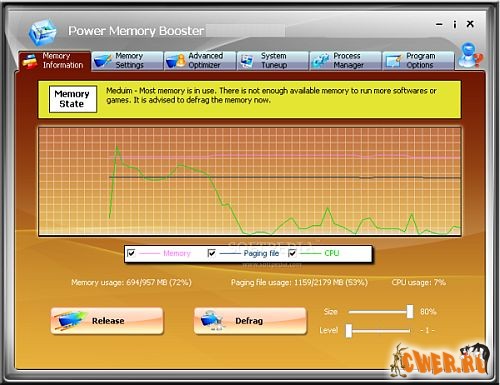Click the Advanced Optimizer tab icon
The image size is (500, 385).
pyautogui.click(x=176, y=61)
